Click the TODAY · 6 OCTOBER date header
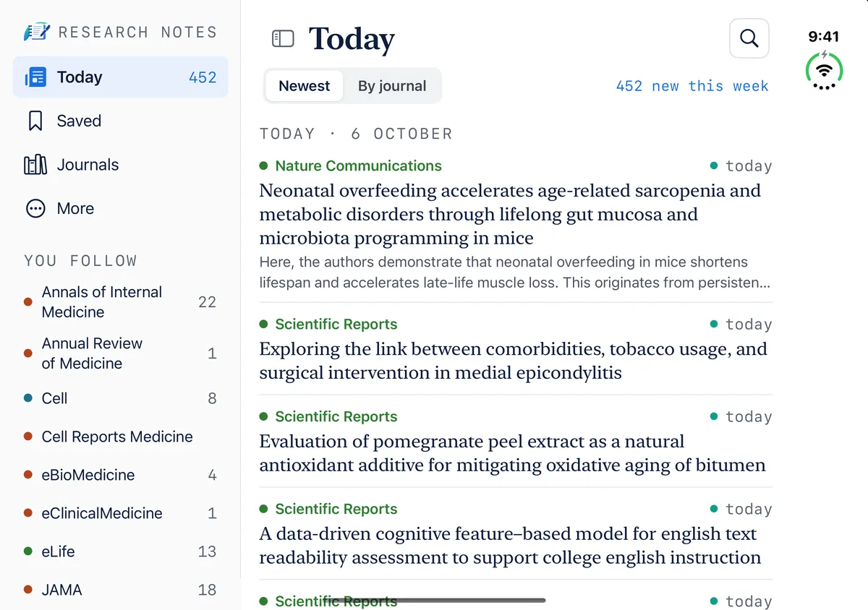 click(356, 134)
